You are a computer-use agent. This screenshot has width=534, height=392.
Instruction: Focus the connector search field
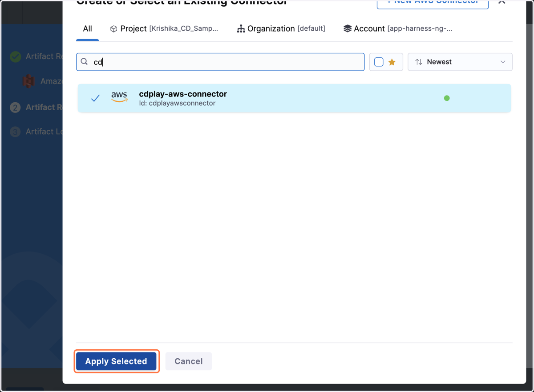pos(220,62)
